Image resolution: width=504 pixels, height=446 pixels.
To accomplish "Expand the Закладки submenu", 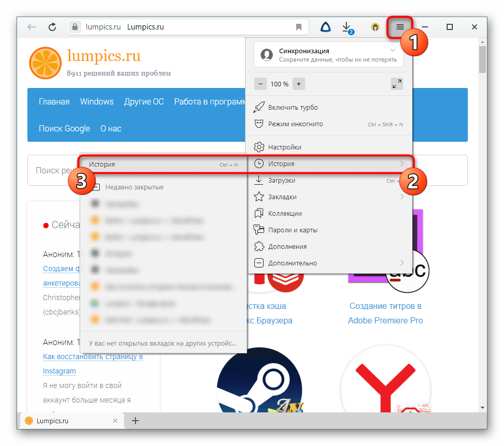I will (x=402, y=197).
